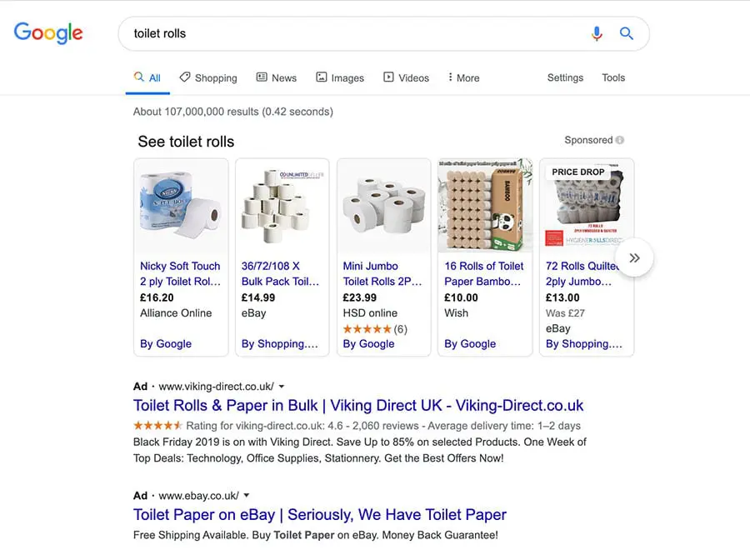Click the Google logo

[x=48, y=33]
